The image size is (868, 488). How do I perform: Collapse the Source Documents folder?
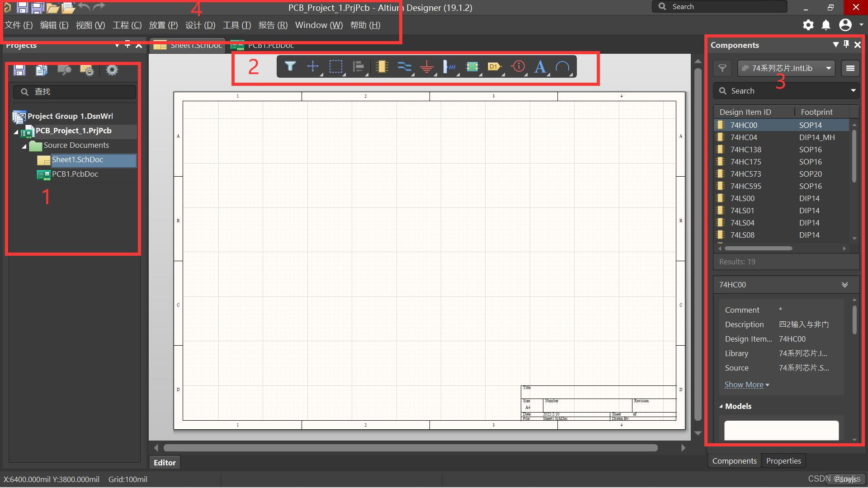(24, 146)
